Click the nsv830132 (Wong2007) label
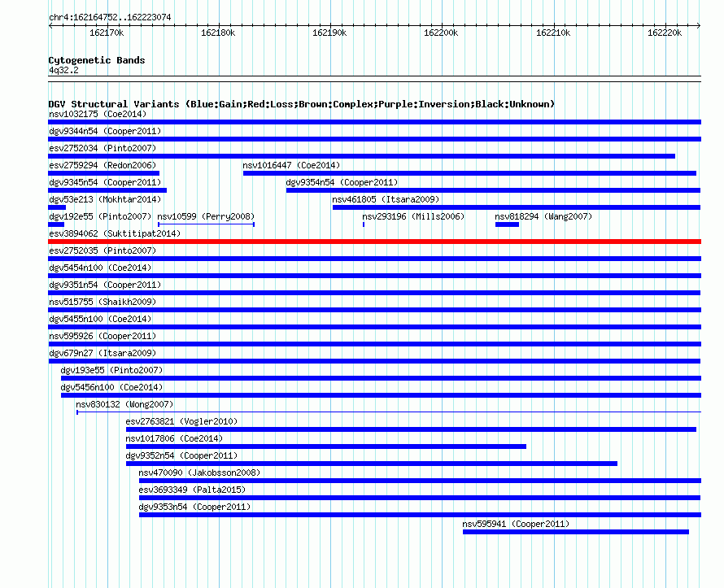Image resolution: width=724 pixels, height=588 pixels. click(x=124, y=404)
